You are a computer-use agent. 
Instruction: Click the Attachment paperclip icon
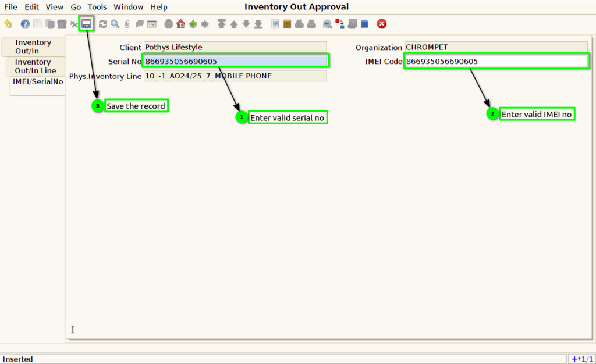[127, 24]
